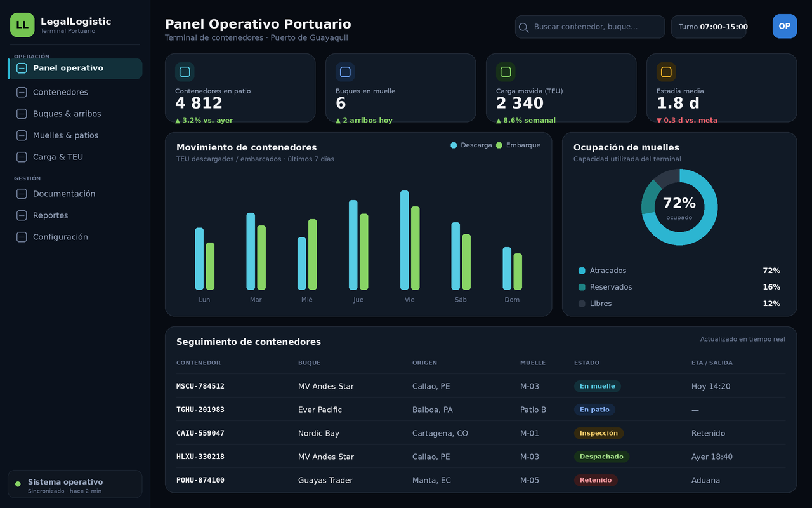
Task: Click the Retenido status badge
Action: 596,480
